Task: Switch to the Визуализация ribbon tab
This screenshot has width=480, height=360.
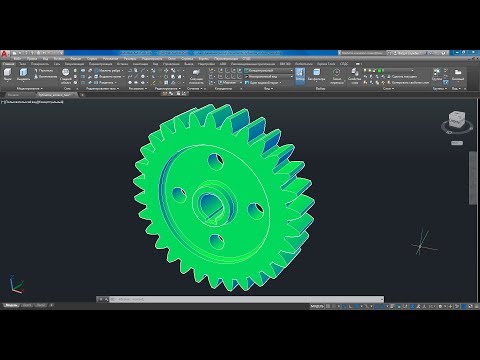Action: coord(74,64)
